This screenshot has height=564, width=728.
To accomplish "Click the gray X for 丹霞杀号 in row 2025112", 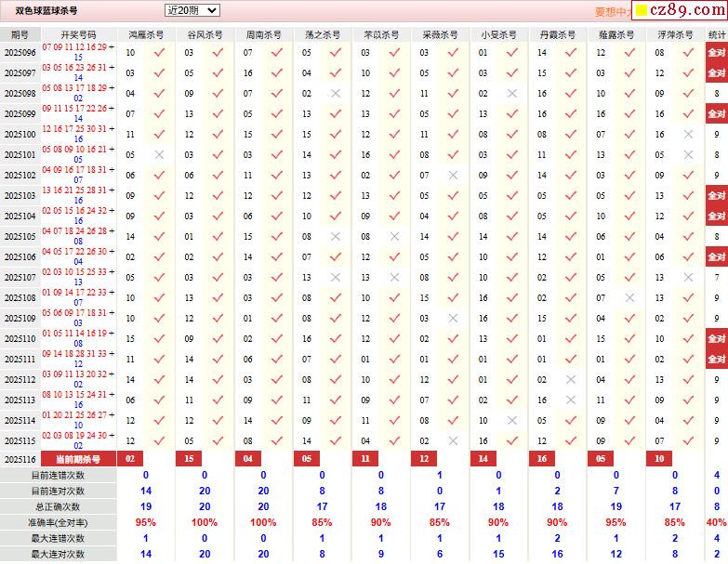I will [571, 380].
